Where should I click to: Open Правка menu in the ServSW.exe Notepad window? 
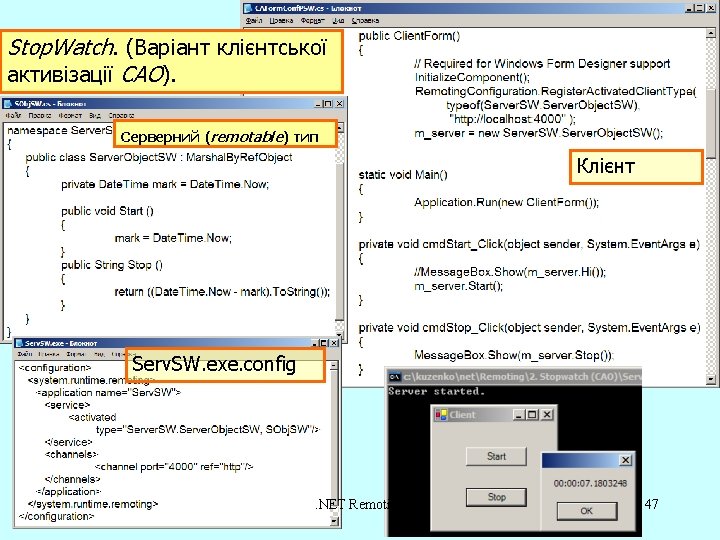click(49, 354)
